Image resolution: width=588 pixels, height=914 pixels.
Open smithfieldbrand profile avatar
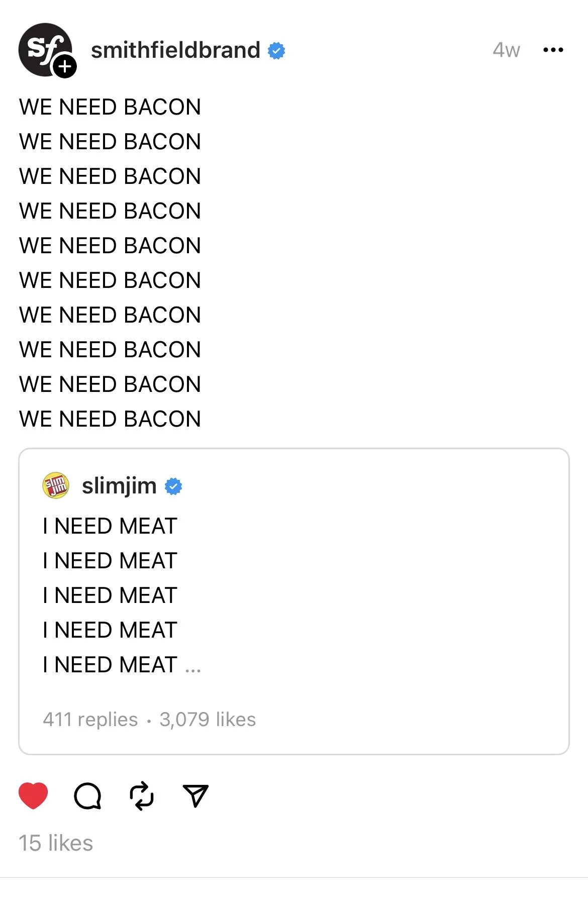45,50
